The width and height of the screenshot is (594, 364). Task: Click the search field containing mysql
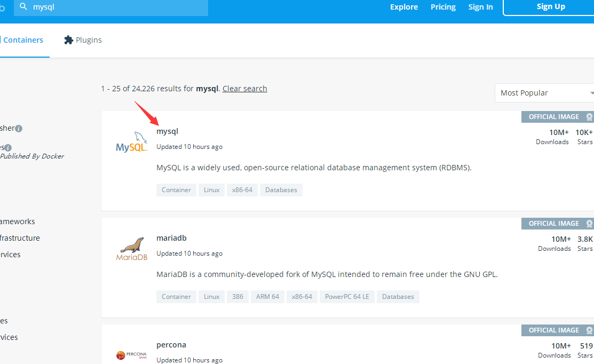[111, 7]
